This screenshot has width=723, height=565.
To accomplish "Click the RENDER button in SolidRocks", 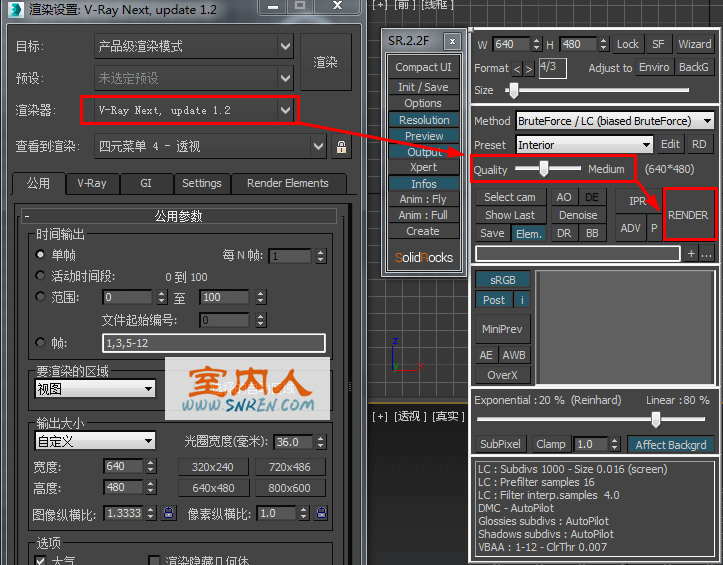I will click(688, 215).
